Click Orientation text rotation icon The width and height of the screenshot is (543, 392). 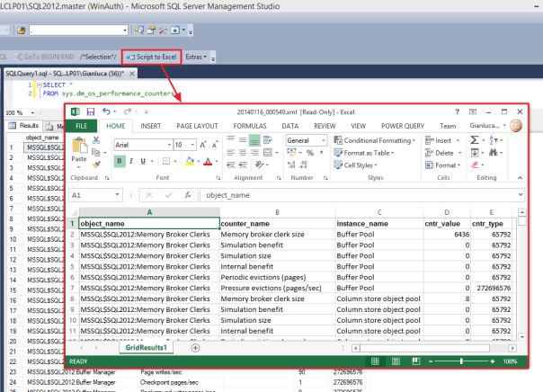[x=260, y=165]
